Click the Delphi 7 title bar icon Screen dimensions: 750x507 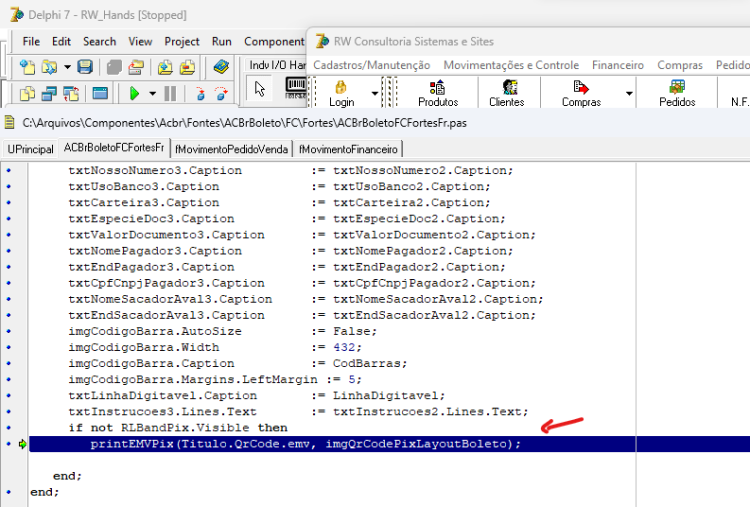click(x=17, y=15)
